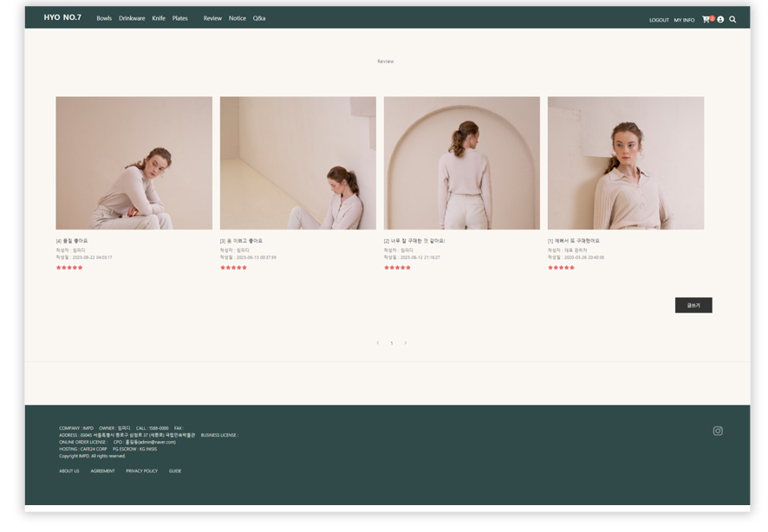
Task: Click 'Copyright IMPD. All rights reserved.'
Action: (x=92, y=456)
